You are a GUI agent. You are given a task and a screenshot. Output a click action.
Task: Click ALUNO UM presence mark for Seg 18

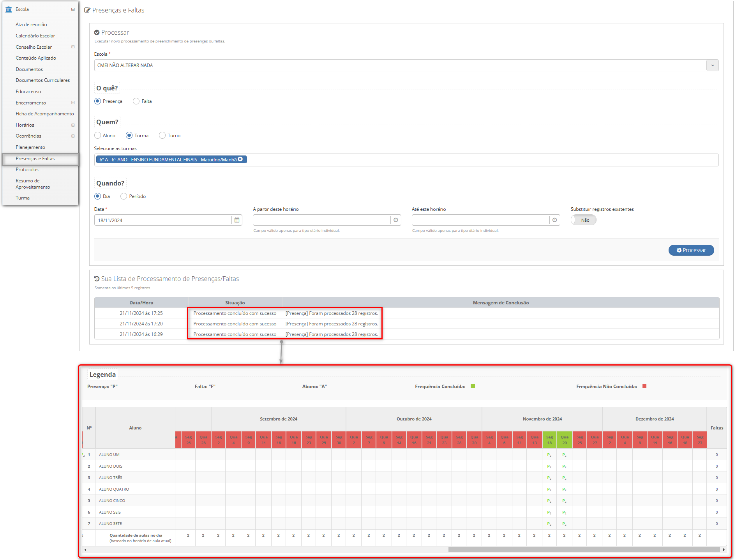click(549, 455)
